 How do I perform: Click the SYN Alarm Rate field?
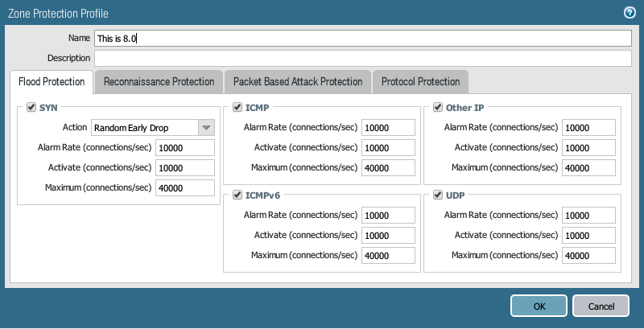[x=185, y=147]
